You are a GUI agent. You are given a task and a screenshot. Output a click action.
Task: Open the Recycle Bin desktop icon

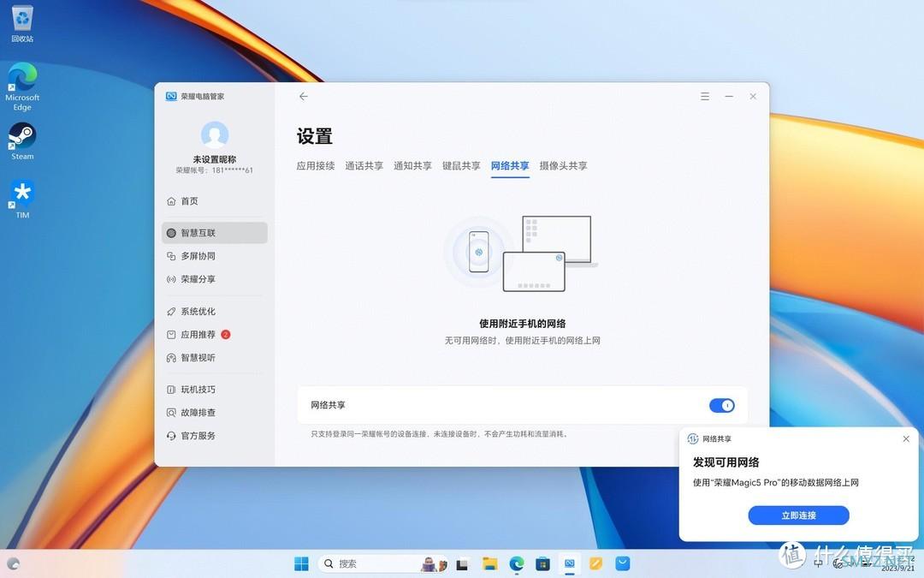click(x=22, y=24)
